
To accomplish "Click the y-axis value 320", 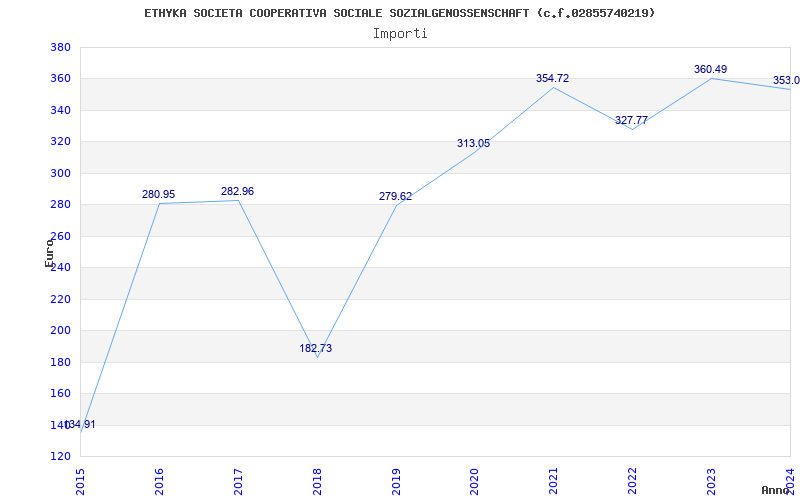I will [x=60, y=142].
